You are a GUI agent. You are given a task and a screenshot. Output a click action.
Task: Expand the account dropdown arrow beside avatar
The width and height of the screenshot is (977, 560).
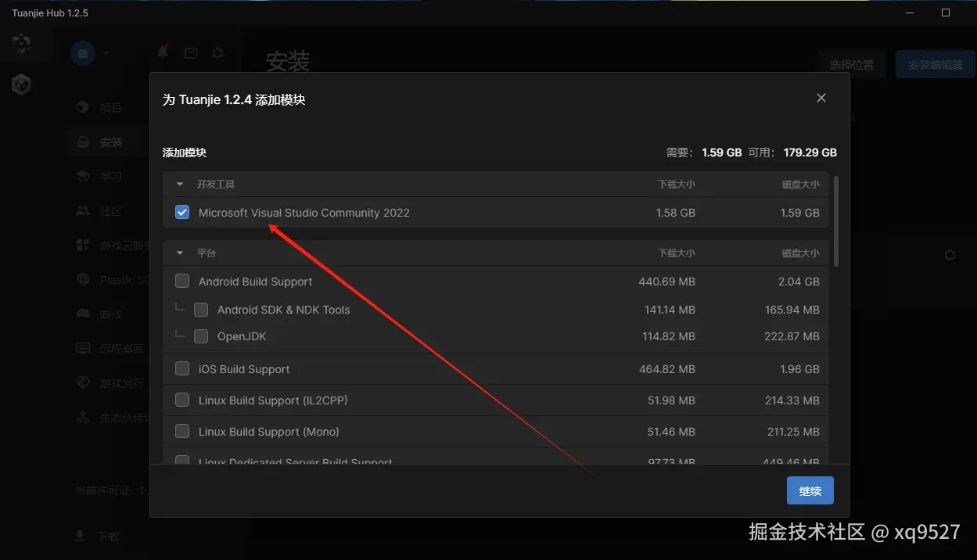point(106,53)
